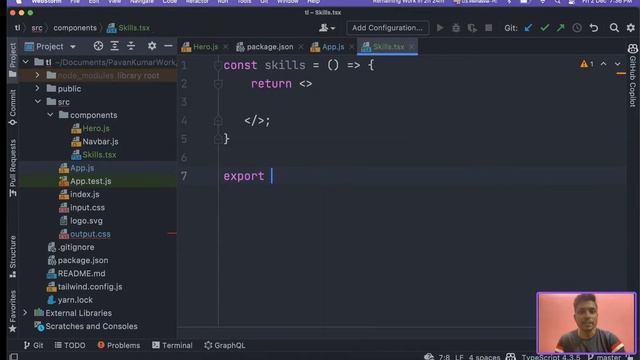Click the Stop square icon

click(x=489, y=28)
